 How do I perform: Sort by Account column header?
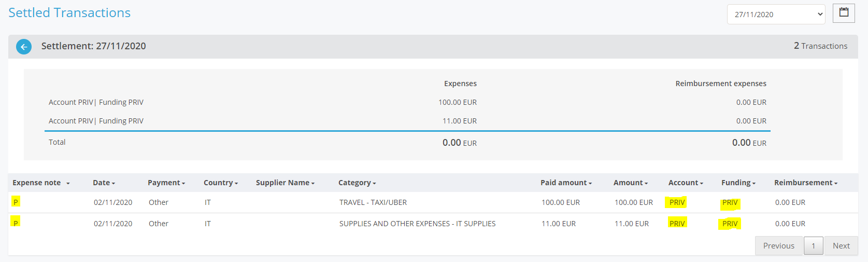pyautogui.click(x=685, y=183)
